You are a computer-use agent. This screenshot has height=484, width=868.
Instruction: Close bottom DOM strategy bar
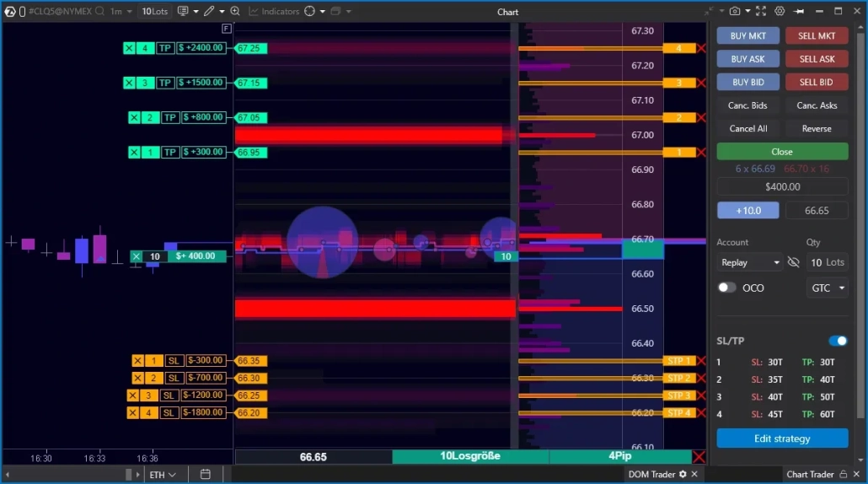coord(699,457)
